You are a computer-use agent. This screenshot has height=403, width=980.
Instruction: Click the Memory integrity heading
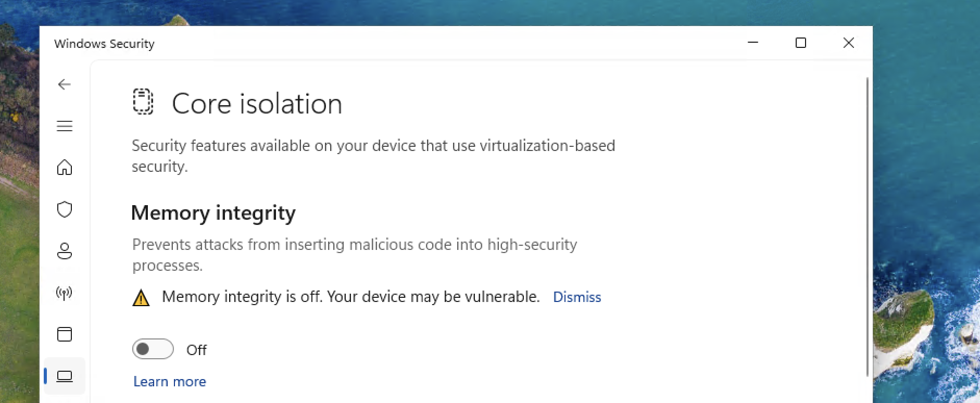click(213, 213)
